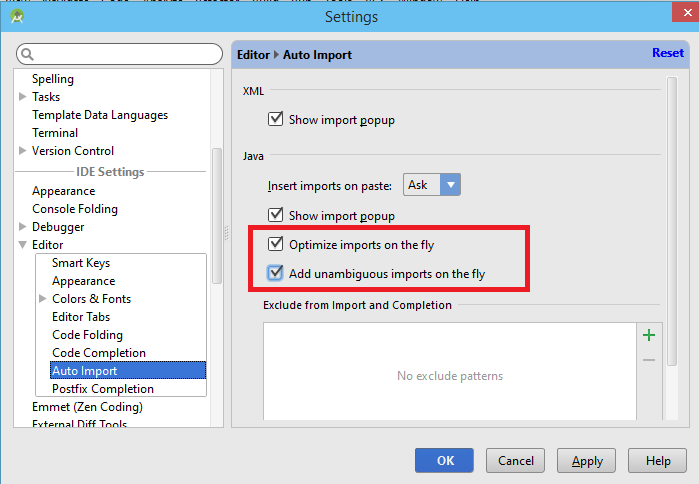699x484 pixels.
Task: Disable Optimize imports on the fly
Action: (x=275, y=244)
